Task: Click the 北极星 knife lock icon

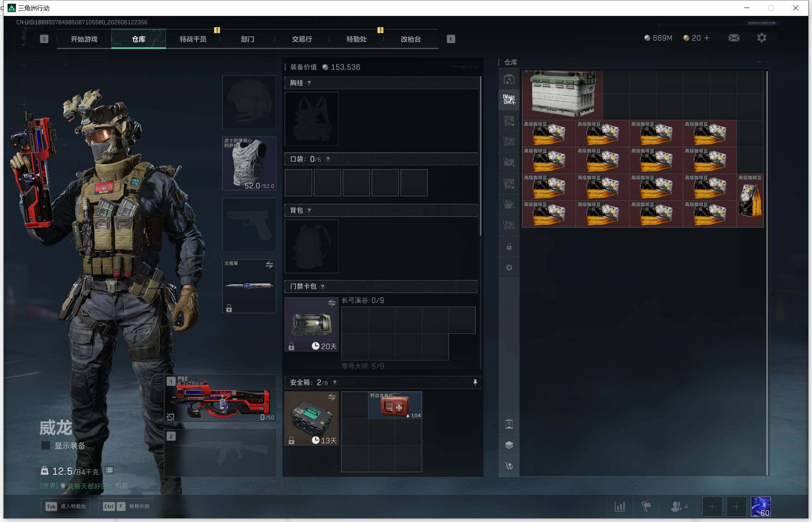Action: coord(229,308)
